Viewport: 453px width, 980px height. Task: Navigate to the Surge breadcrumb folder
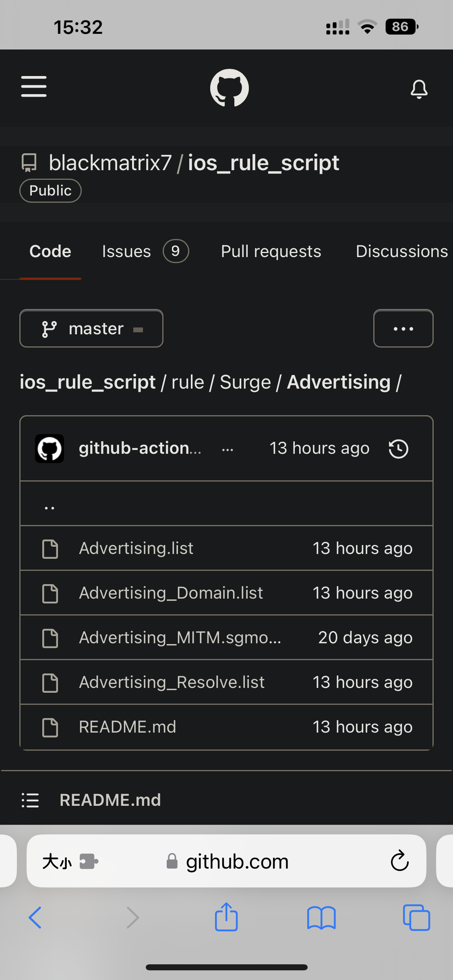click(x=245, y=382)
